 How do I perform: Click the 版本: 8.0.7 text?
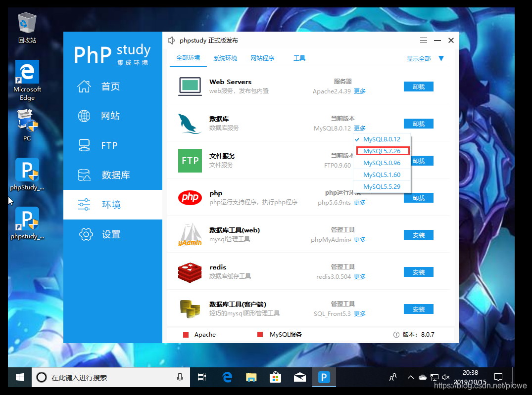tap(418, 335)
